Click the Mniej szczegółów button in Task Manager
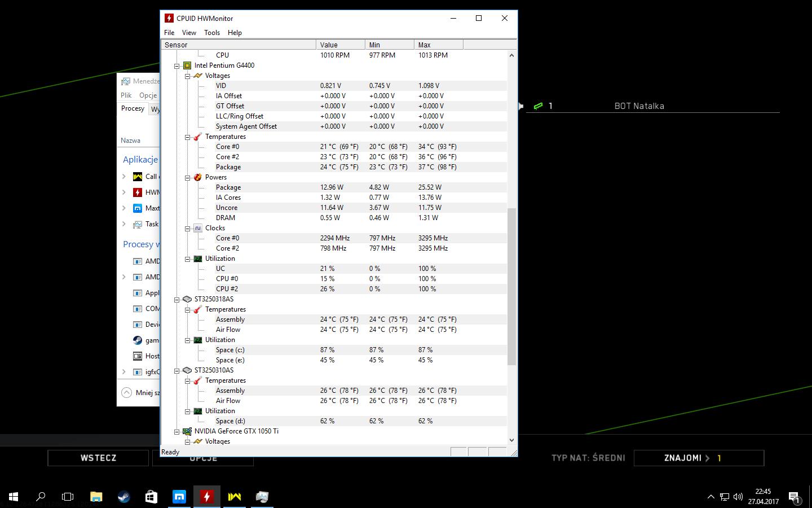Screen dimensions: 812x508 tap(141, 392)
